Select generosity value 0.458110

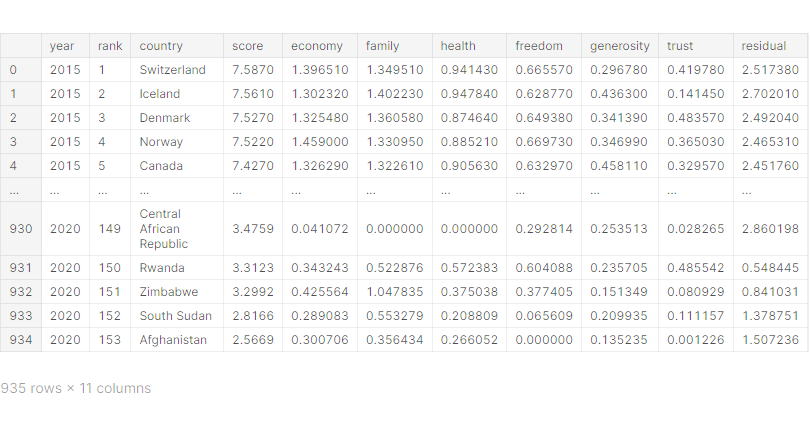(619, 166)
